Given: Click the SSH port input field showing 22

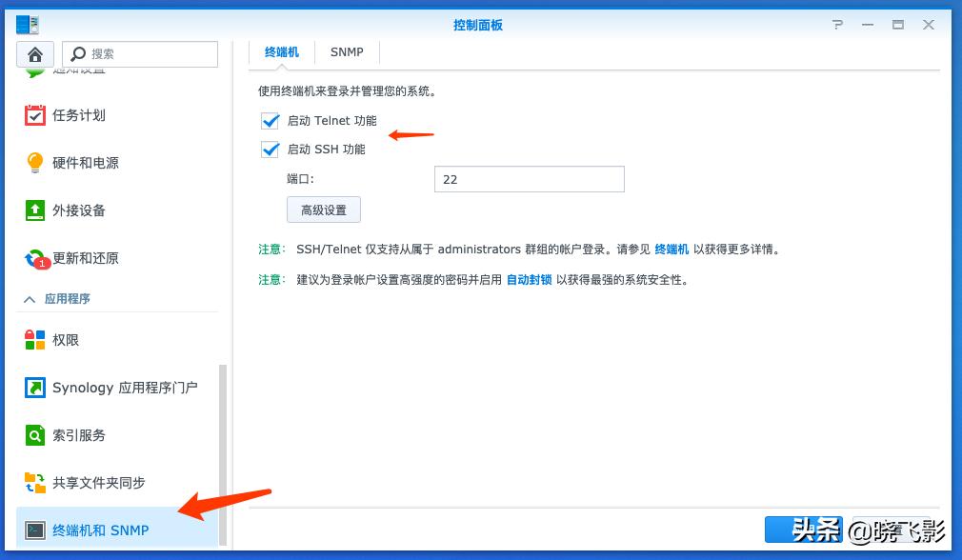Looking at the screenshot, I should tap(529, 179).
